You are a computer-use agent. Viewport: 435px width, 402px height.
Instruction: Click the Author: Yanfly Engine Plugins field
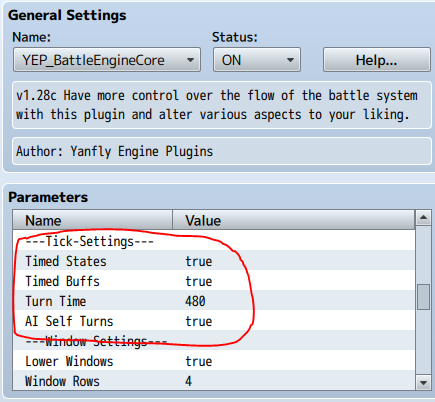point(222,151)
